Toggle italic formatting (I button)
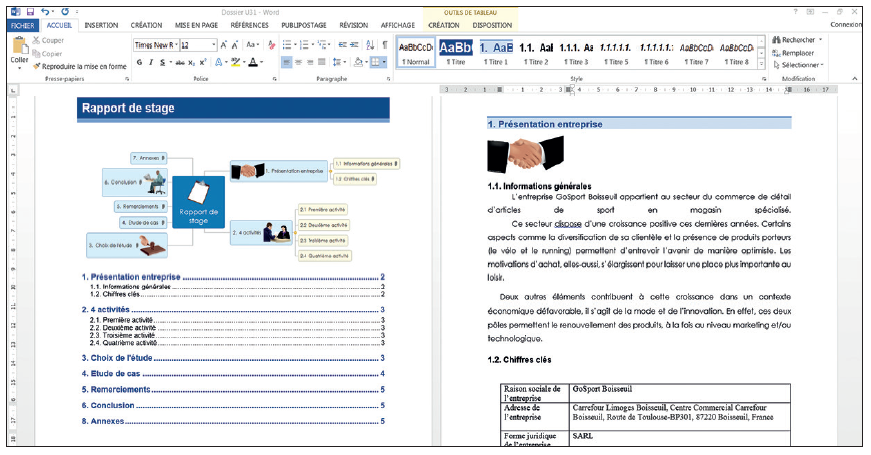This screenshot has height=455, width=871. [152, 62]
